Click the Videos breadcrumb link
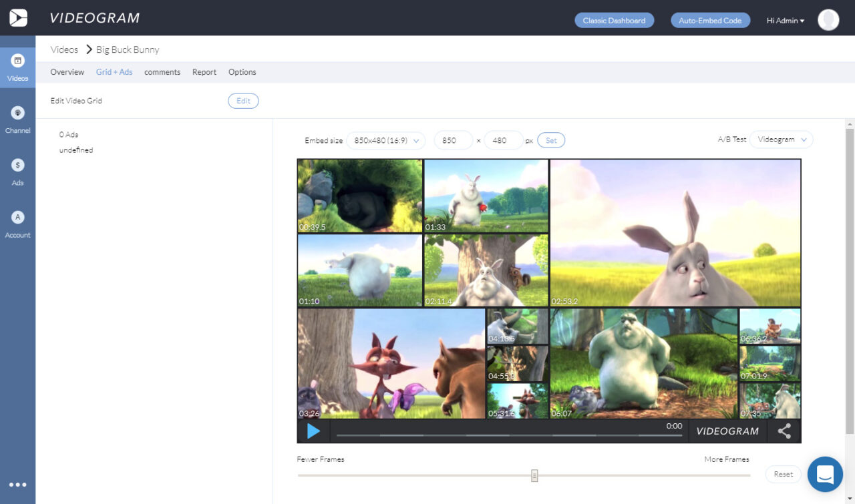Image resolution: width=855 pixels, height=504 pixels. [x=65, y=49]
